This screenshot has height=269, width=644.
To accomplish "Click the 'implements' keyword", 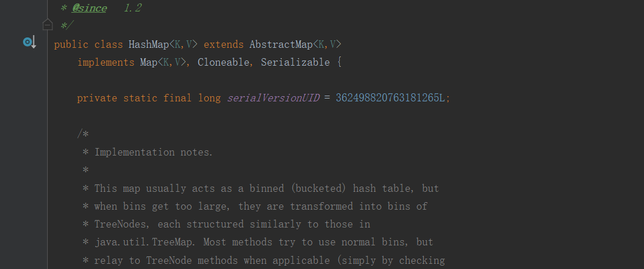I will click(x=106, y=62).
